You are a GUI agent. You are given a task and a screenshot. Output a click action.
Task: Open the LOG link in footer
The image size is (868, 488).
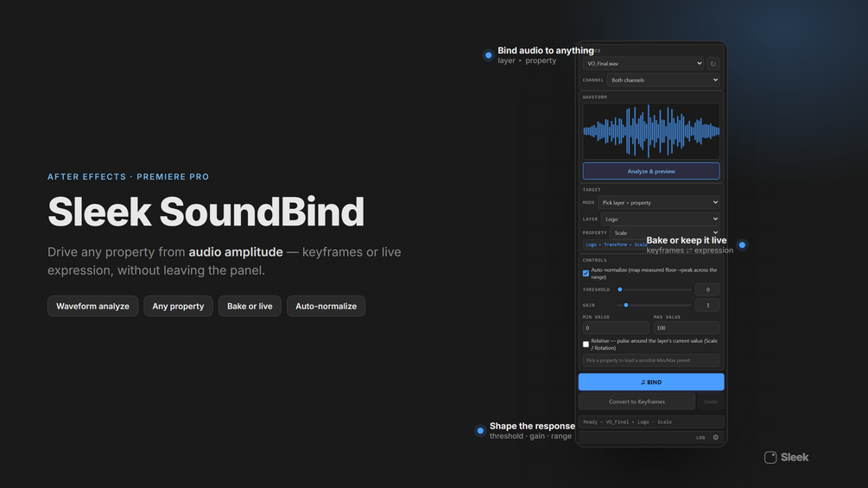[700, 437]
